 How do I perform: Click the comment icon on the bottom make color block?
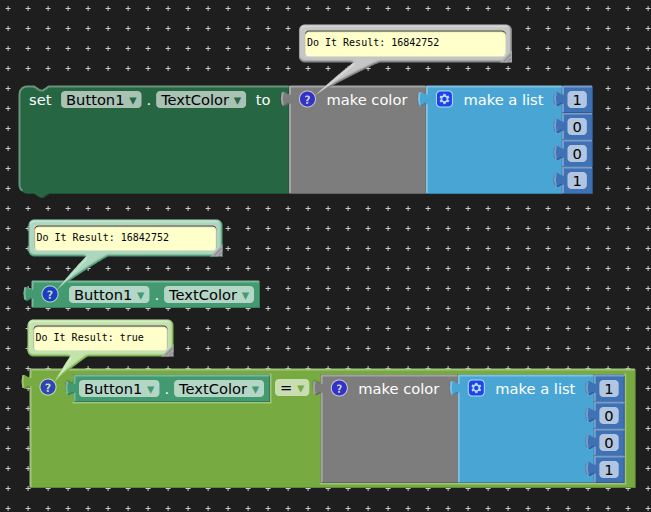click(339, 388)
